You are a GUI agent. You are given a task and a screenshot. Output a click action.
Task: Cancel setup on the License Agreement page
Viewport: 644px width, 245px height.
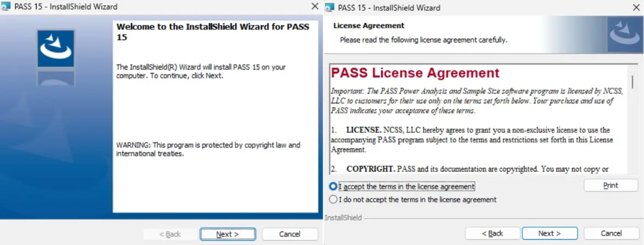click(611, 234)
